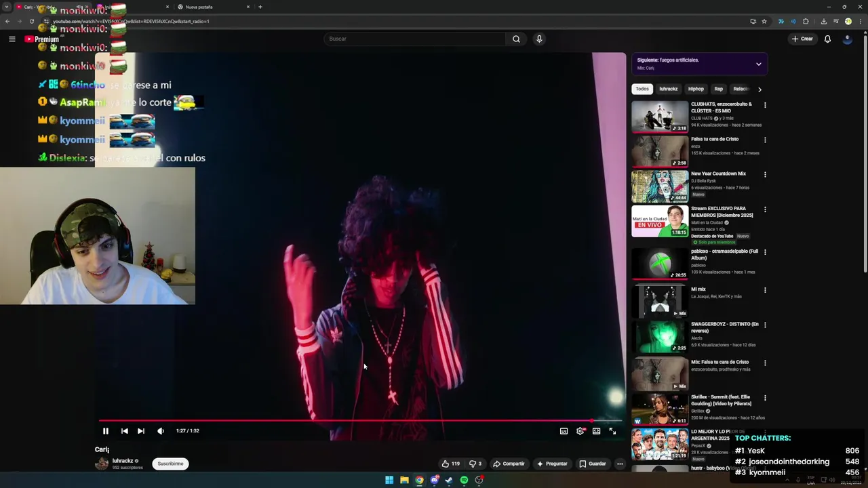The width and height of the screenshot is (868, 488).
Task: Open Steam from taskbar
Action: pyautogui.click(x=449, y=480)
